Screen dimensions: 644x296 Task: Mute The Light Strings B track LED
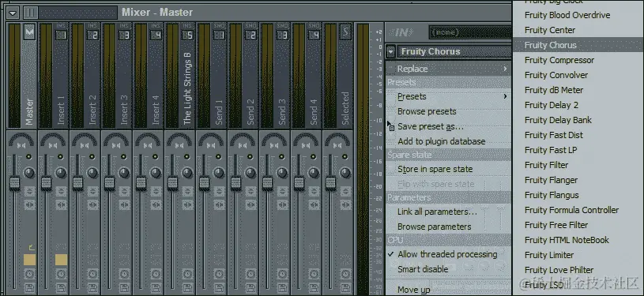[186, 157]
